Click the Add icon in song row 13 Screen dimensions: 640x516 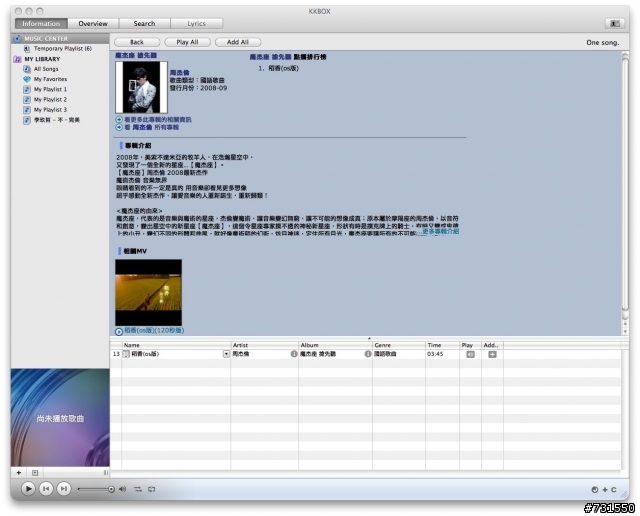492,354
